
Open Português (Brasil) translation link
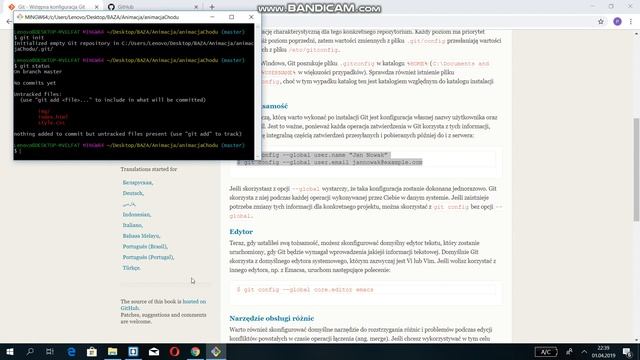click(x=145, y=246)
